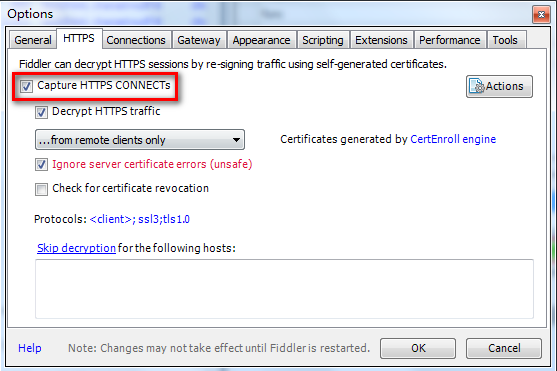Image resolution: width=557 pixels, height=371 pixels.
Task: Click the 'Protocols:' label
Action: (60, 219)
